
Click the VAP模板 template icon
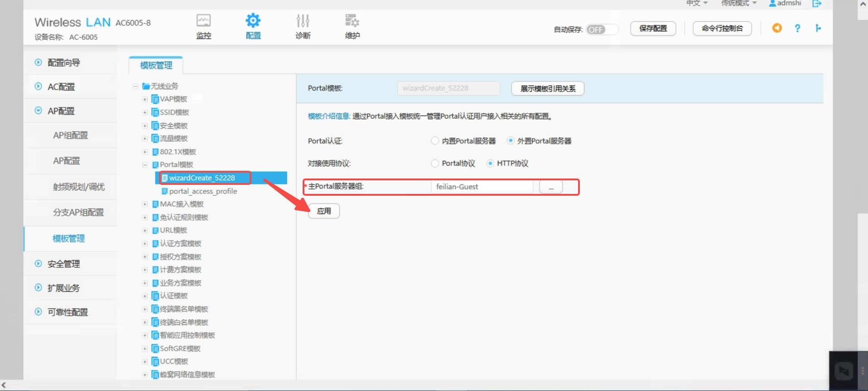click(x=155, y=99)
